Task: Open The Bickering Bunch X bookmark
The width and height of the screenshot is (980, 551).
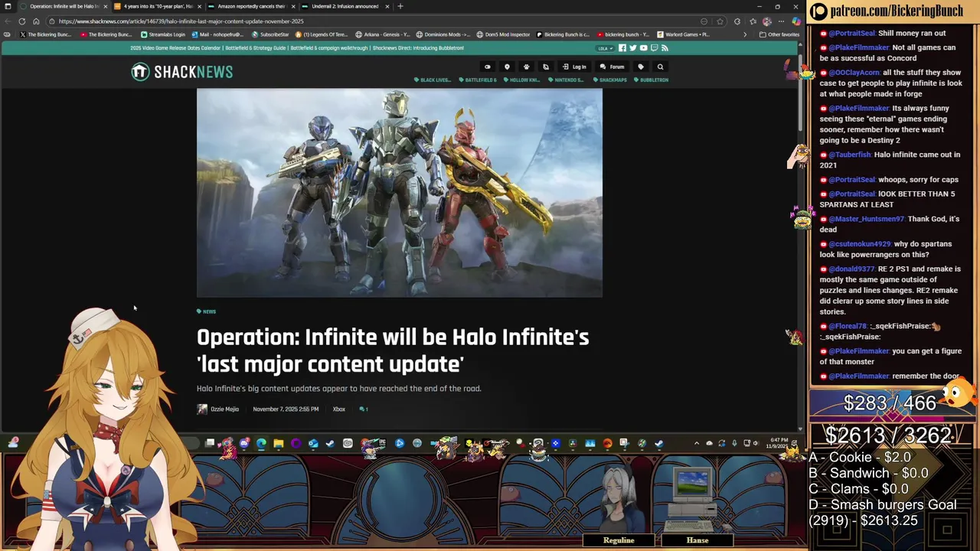Action: [x=44, y=34]
